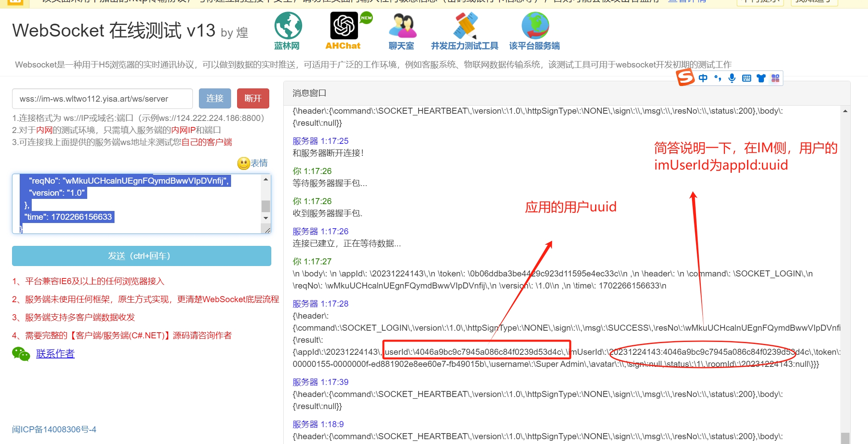Click the yellow smiley emoji icon
868x444 pixels.
pos(244,163)
